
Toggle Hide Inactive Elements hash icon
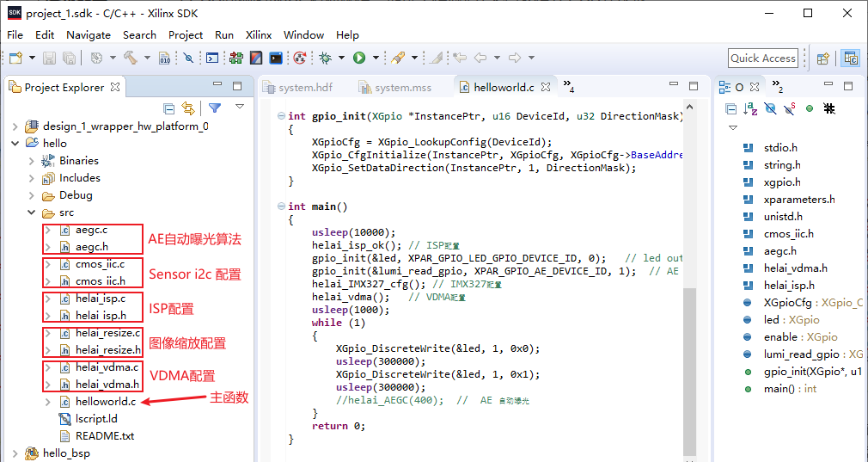pos(829,108)
